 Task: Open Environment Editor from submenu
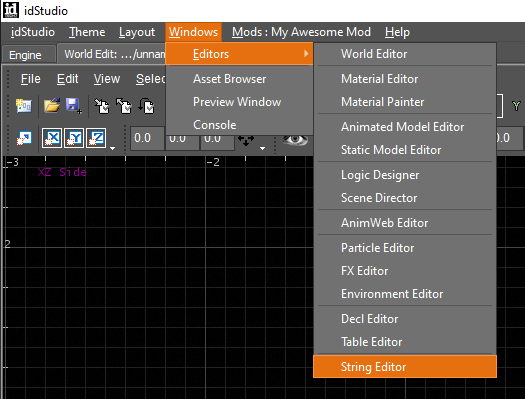pyautogui.click(x=405, y=294)
